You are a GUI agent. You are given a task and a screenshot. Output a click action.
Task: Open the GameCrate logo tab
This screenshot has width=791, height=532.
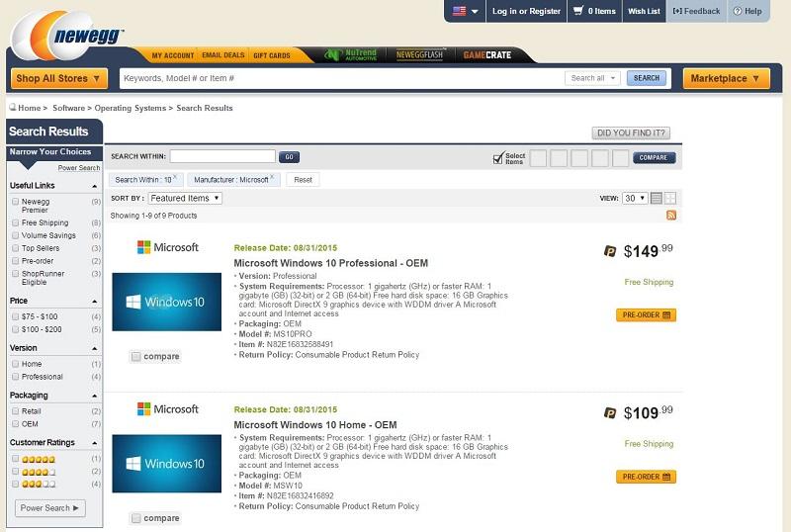(x=487, y=55)
